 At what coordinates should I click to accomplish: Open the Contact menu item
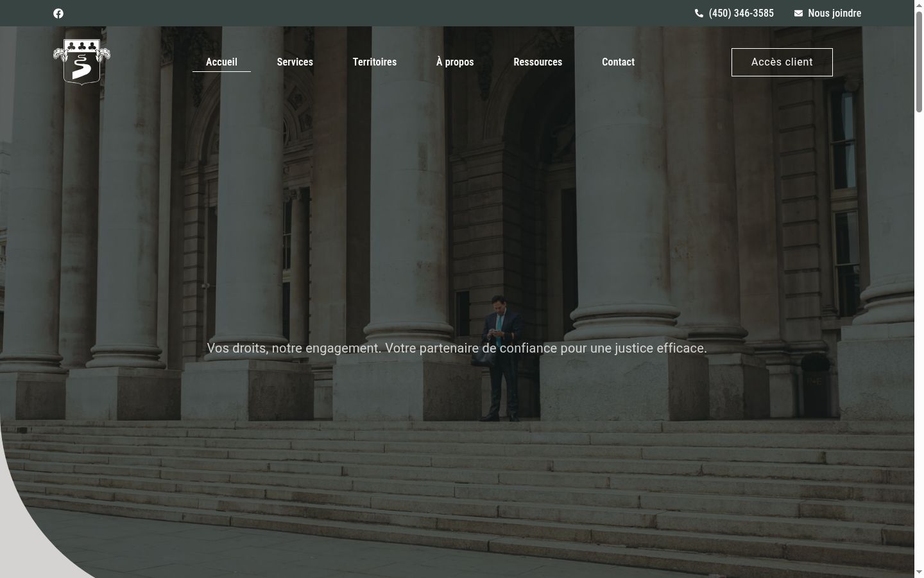point(618,62)
